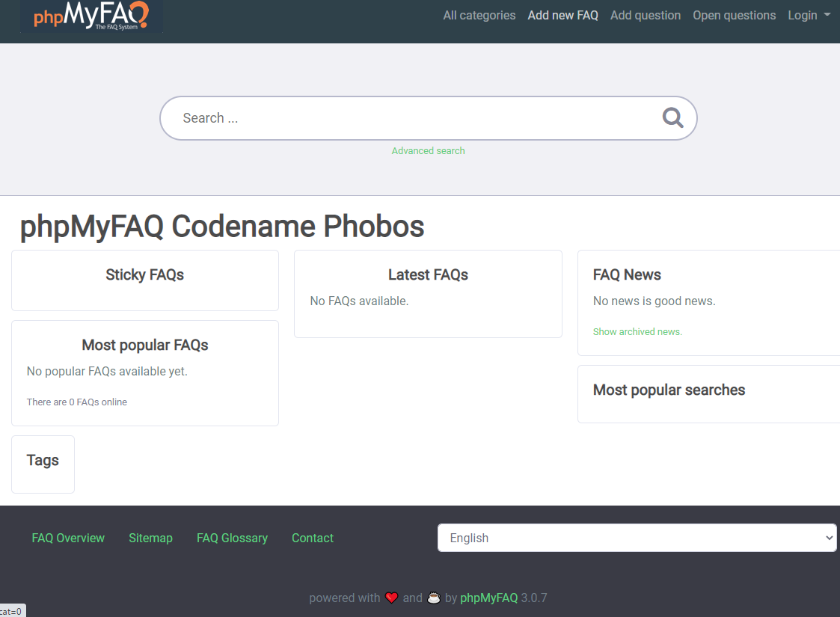Viewport: 840px width, 617px height.
Task: Open the English language selector
Action: coord(637,538)
